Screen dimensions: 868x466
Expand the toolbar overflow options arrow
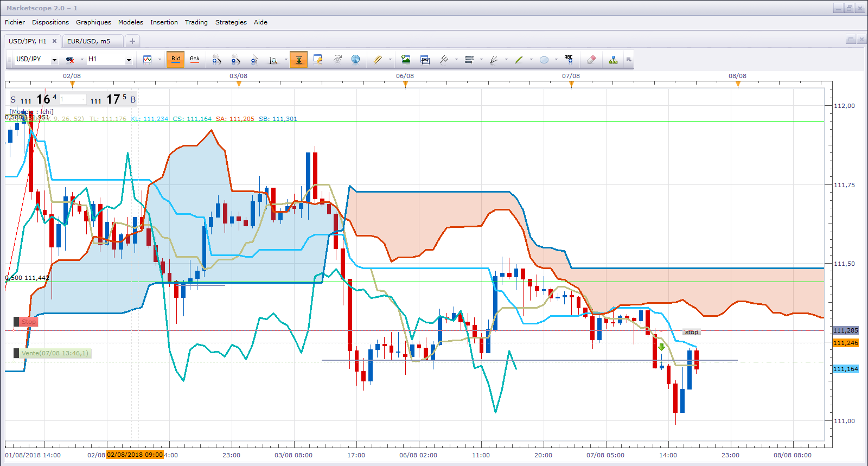[x=629, y=60]
